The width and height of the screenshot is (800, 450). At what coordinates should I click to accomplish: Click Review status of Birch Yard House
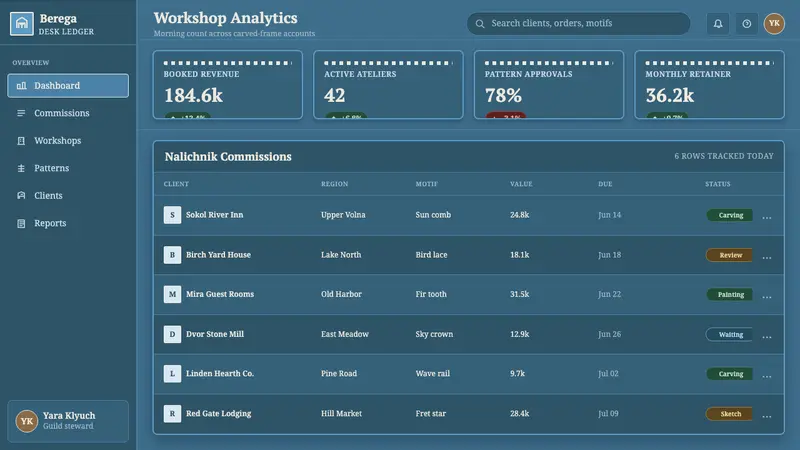730,255
